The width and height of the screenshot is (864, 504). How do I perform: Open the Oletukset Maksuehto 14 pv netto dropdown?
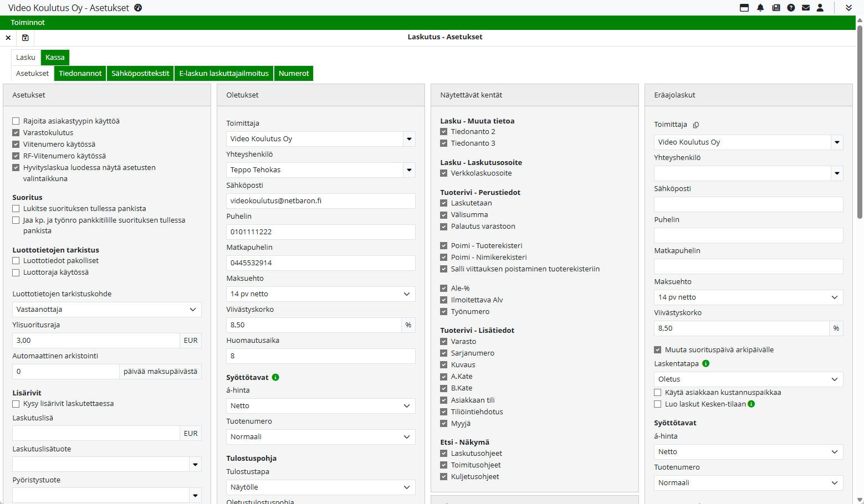coord(320,294)
